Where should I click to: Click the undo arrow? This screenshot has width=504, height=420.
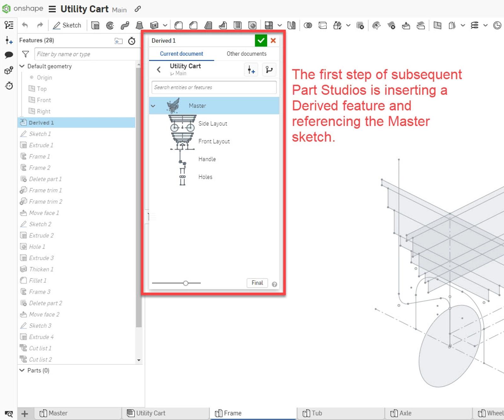(25, 25)
